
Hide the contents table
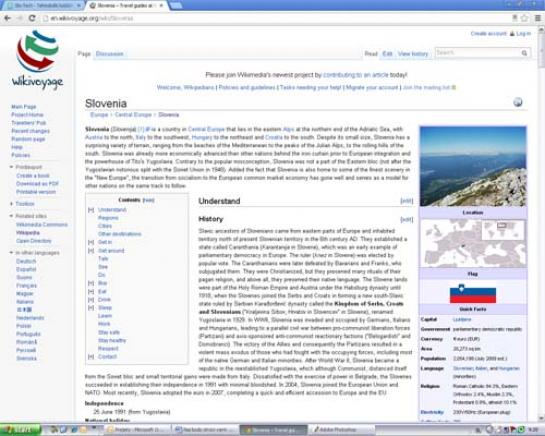(148, 200)
